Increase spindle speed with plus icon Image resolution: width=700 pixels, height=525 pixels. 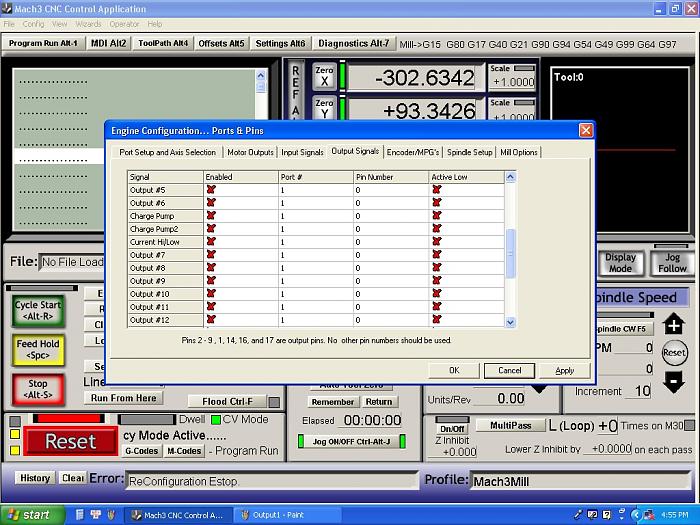point(674,326)
